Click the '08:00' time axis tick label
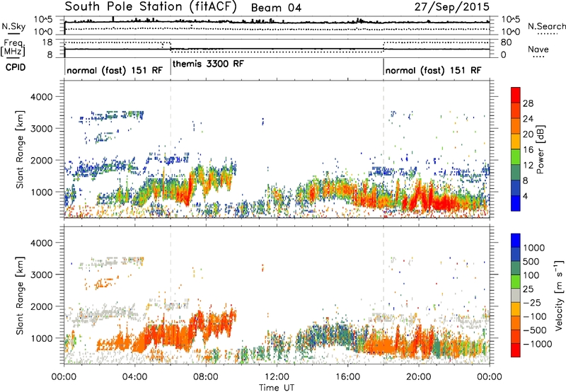The width and height of the screenshot is (566, 392). [x=206, y=377]
